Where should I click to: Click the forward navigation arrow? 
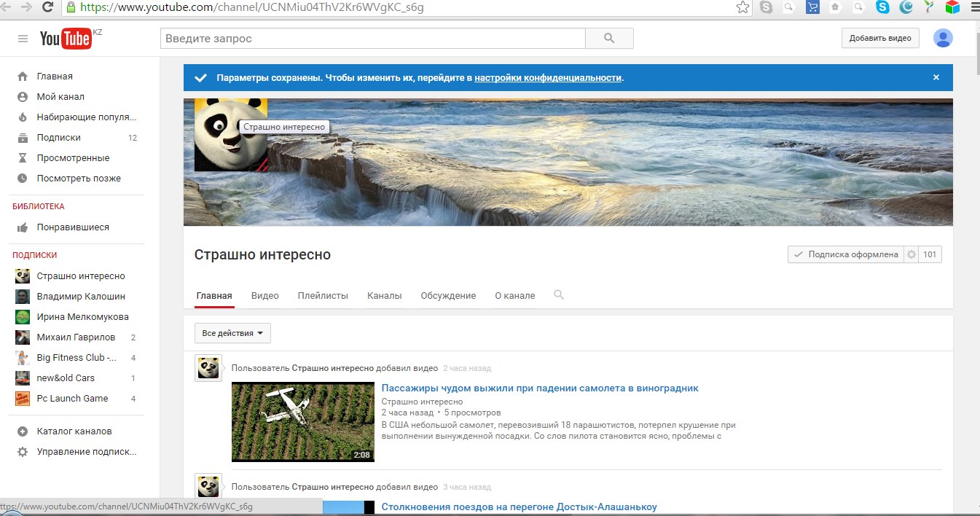[x=26, y=7]
